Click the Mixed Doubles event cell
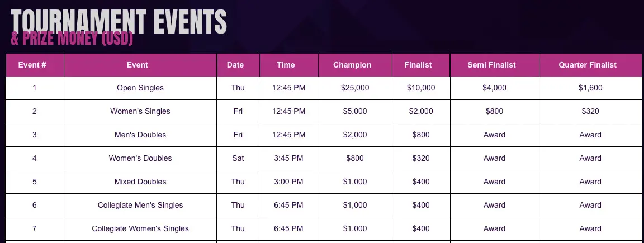644x243 pixels. (140, 182)
